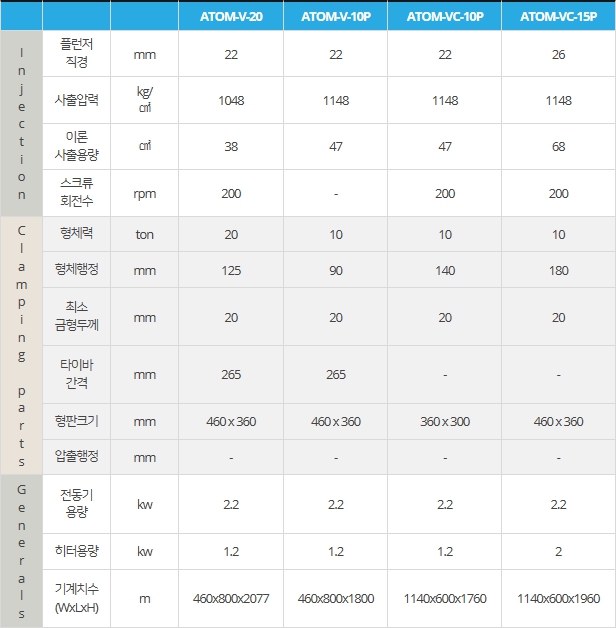Click the 360 x 300 platen size value

coord(445,422)
